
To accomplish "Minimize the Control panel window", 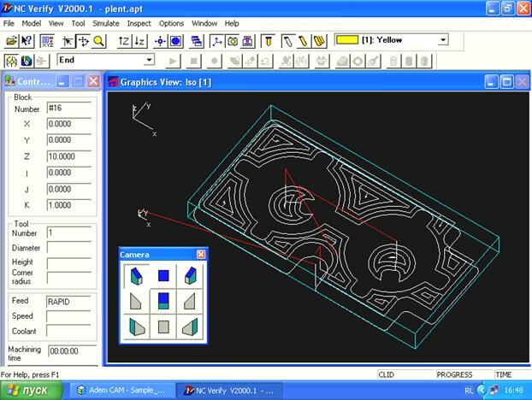I will click(x=62, y=81).
